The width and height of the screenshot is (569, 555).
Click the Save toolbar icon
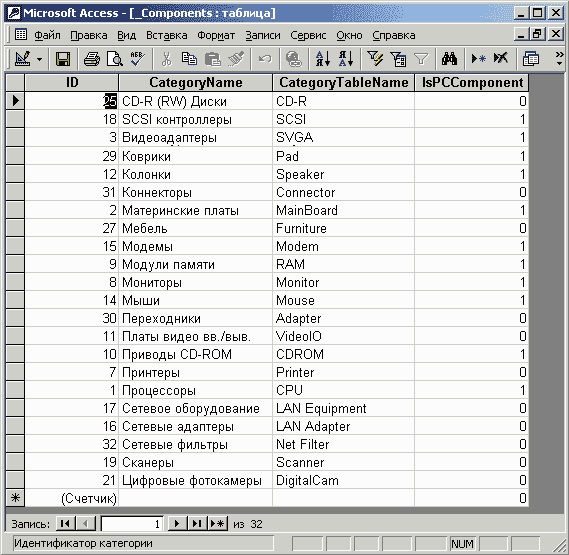(63, 59)
